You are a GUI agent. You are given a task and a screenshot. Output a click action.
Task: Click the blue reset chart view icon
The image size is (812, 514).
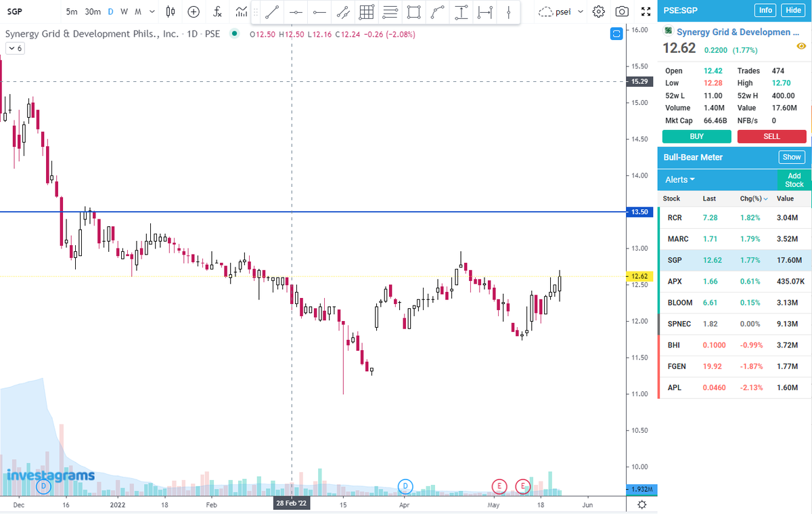616,34
